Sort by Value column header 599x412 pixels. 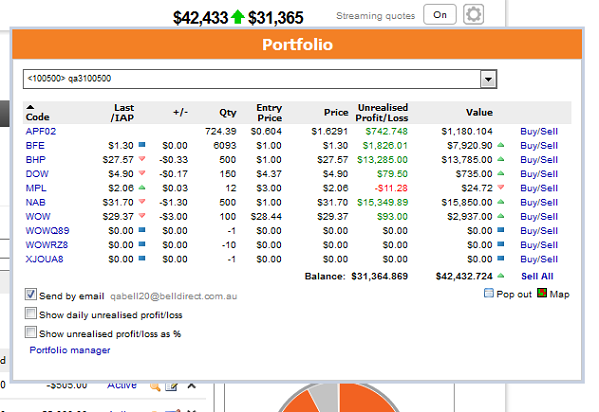click(479, 112)
